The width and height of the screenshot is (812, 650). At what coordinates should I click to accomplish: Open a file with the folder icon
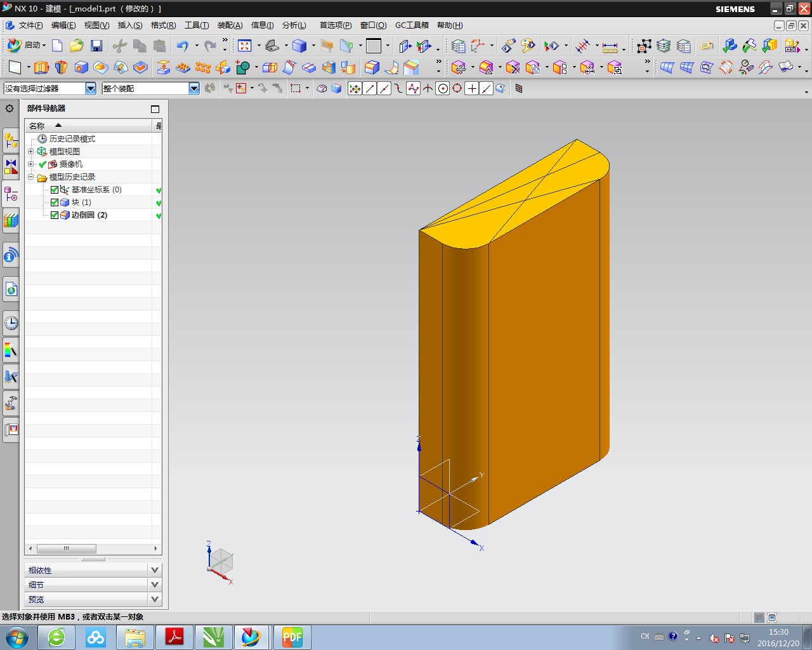click(x=77, y=46)
